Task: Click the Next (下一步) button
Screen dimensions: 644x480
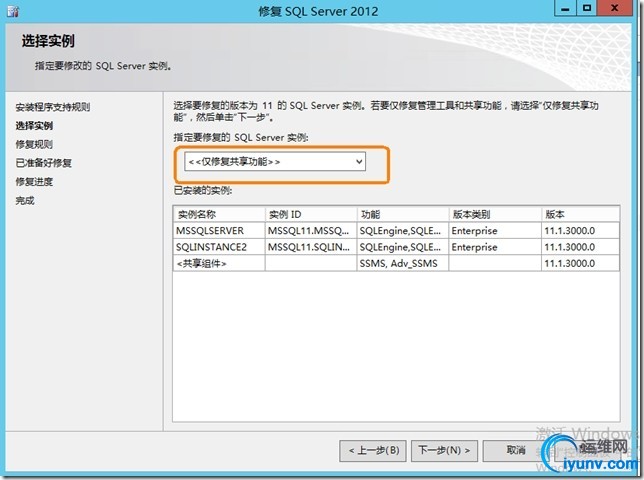Action: pyautogui.click(x=444, y=450)
